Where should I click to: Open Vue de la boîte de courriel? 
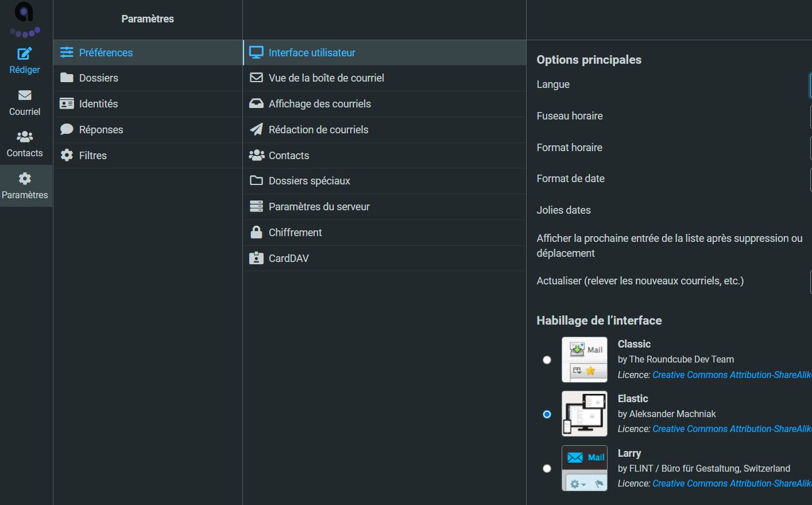point(326,78)
